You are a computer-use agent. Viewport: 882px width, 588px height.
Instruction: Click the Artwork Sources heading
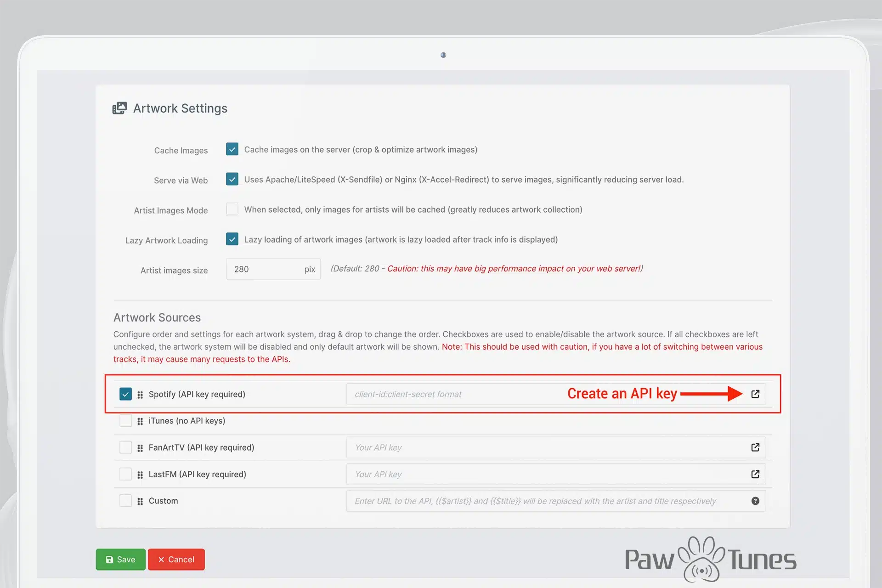157,317
